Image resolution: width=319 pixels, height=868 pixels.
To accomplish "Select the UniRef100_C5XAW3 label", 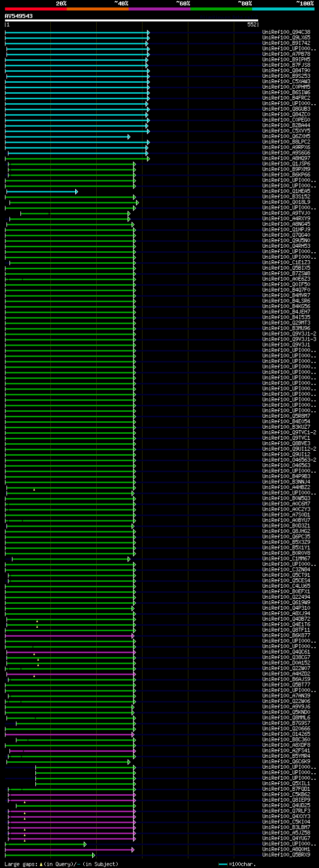I will pyautogui.click(x=286, y=82).
